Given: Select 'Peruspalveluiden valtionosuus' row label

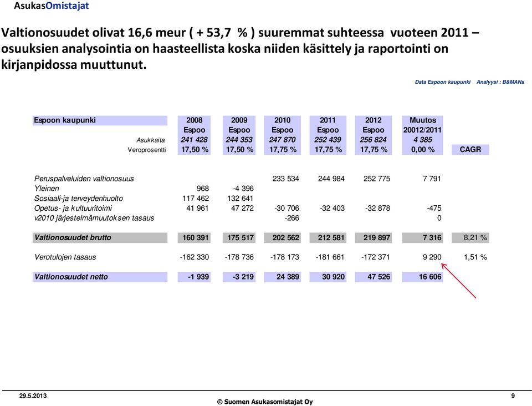Looking at the screenshot, I should click(84, 179).
